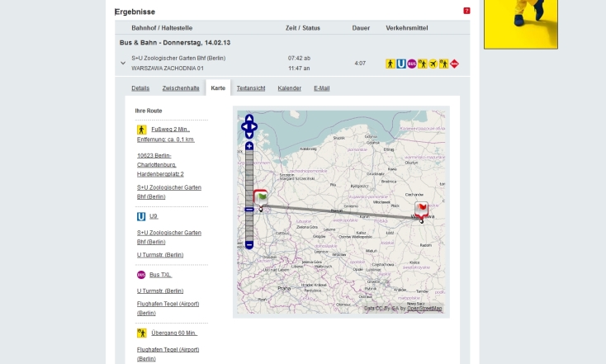
Task: Click the purple bus icon beside Bus TXL
Action: coord(141,275)
